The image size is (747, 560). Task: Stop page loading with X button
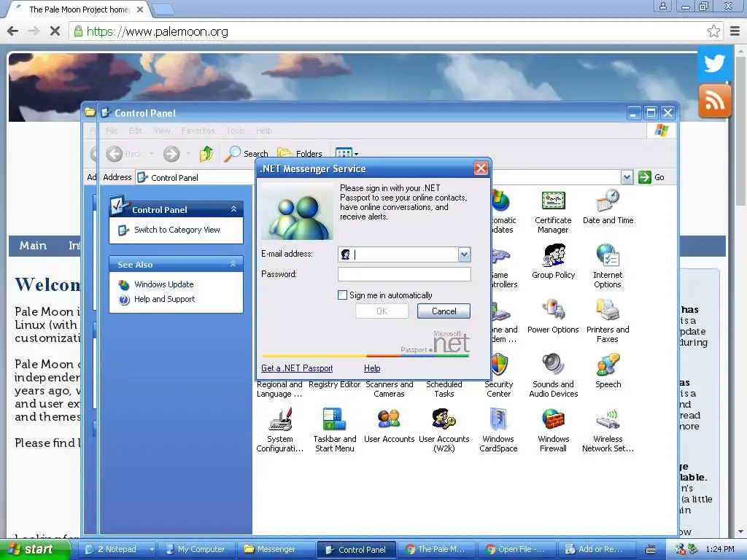(55, 31)
